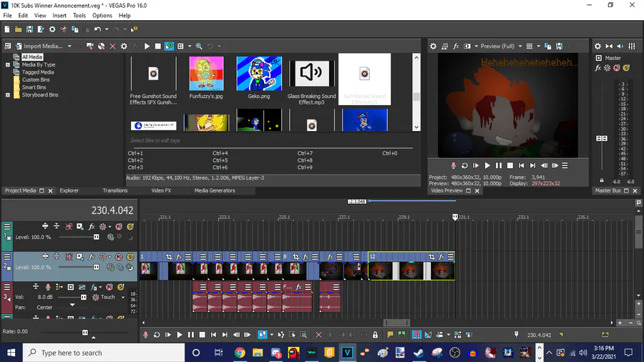Select the All Media bin

[x=32, y=57]
